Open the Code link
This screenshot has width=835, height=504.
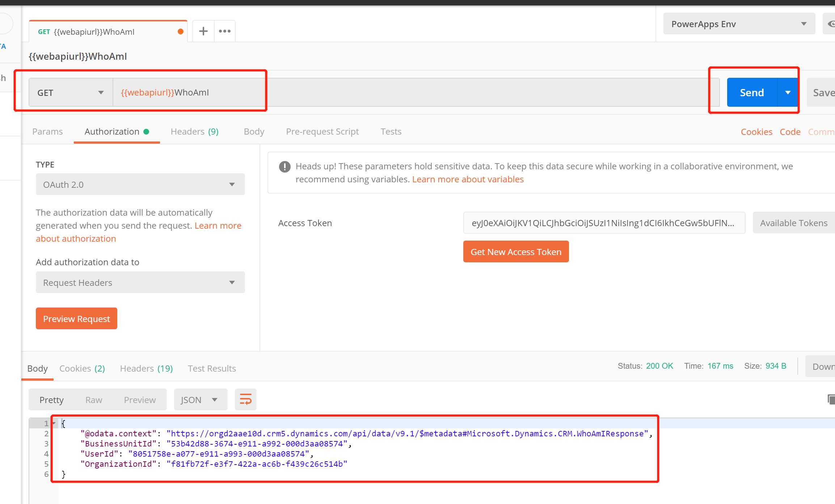point(790,132)
